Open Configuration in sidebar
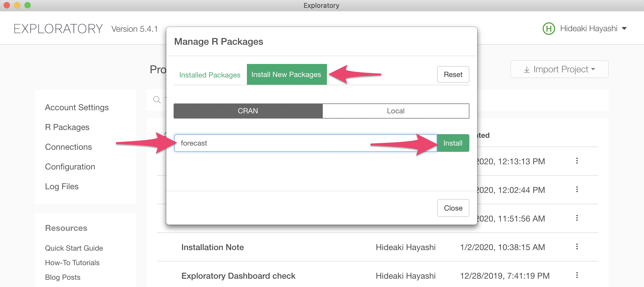The height and width of the screenshot is (287, 644). pyautogui.click(x=70, y=167)
